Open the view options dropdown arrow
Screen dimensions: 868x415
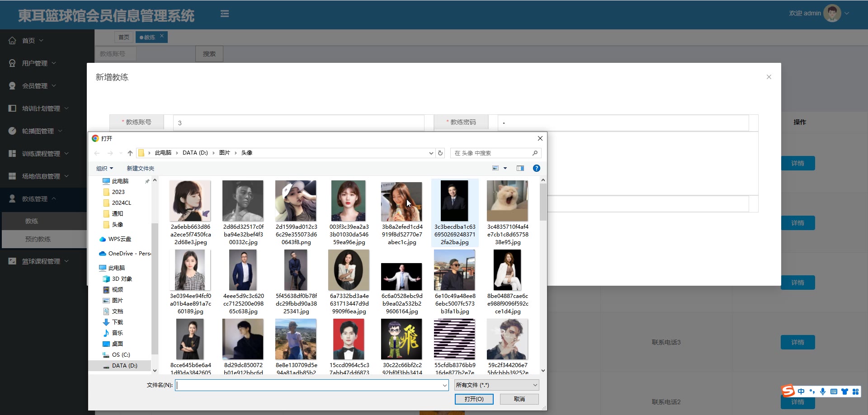[505, 168]
